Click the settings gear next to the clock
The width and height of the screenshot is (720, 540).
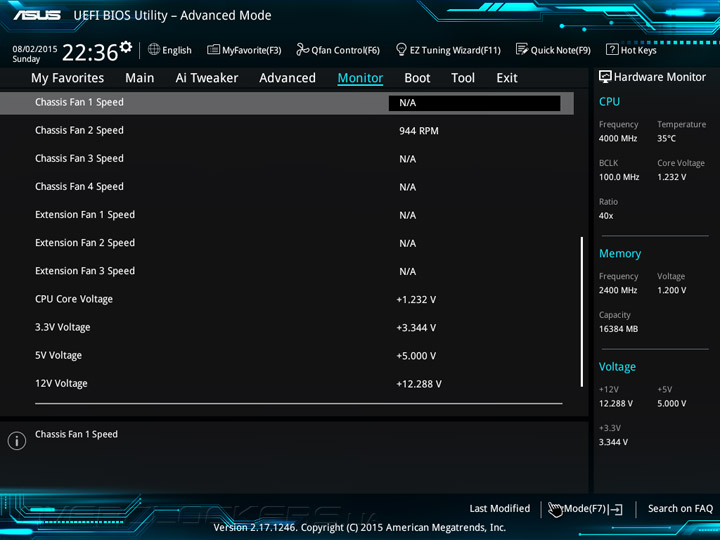point(126,47)
